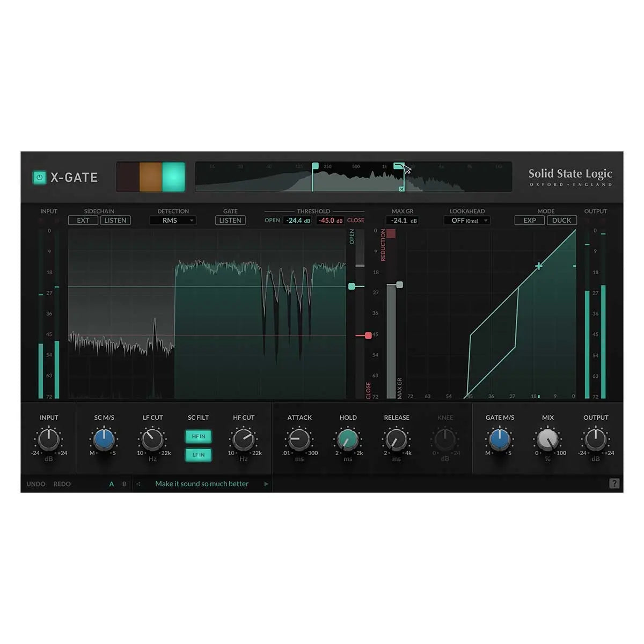Adjust the RELEASE knob
Screen dimensions: 644x644
click(x=396, y=440)
